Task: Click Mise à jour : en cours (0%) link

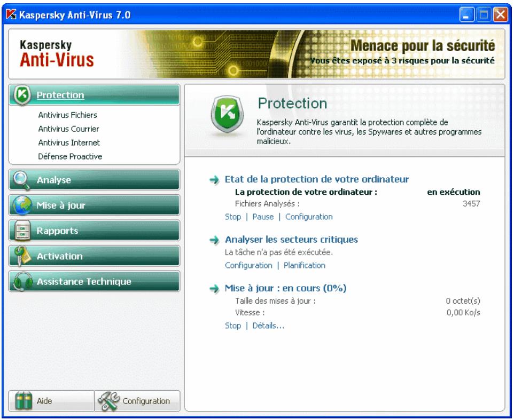Action: click(285, 288)
